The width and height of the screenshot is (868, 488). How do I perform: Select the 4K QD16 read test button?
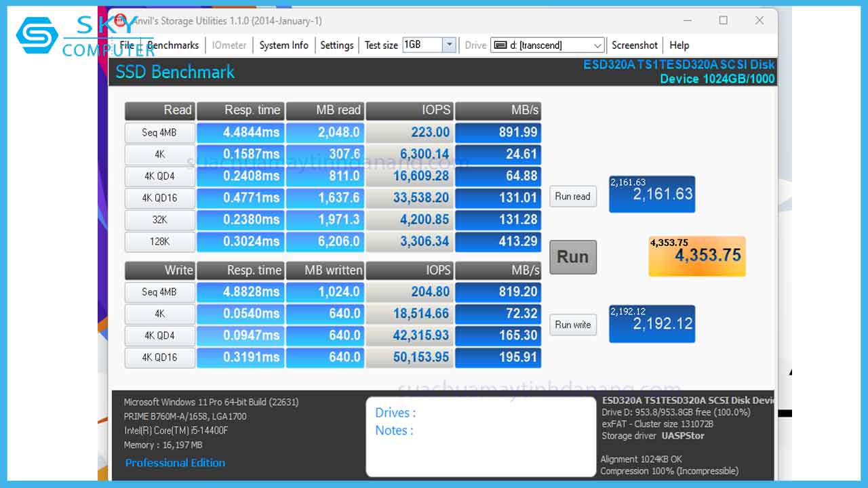(x=159, y=198)
